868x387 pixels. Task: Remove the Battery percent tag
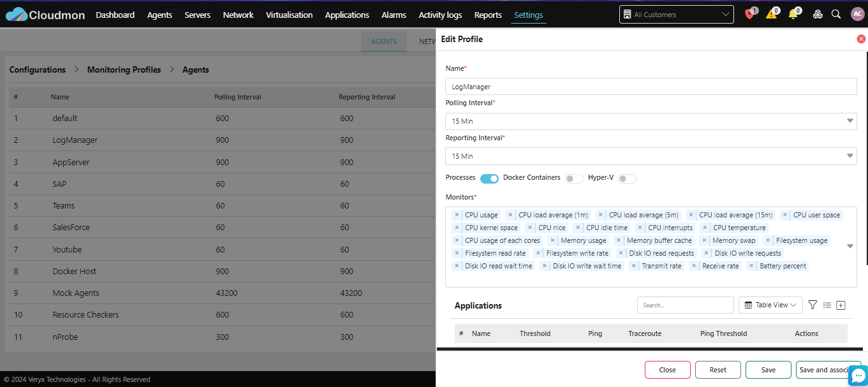751,266
